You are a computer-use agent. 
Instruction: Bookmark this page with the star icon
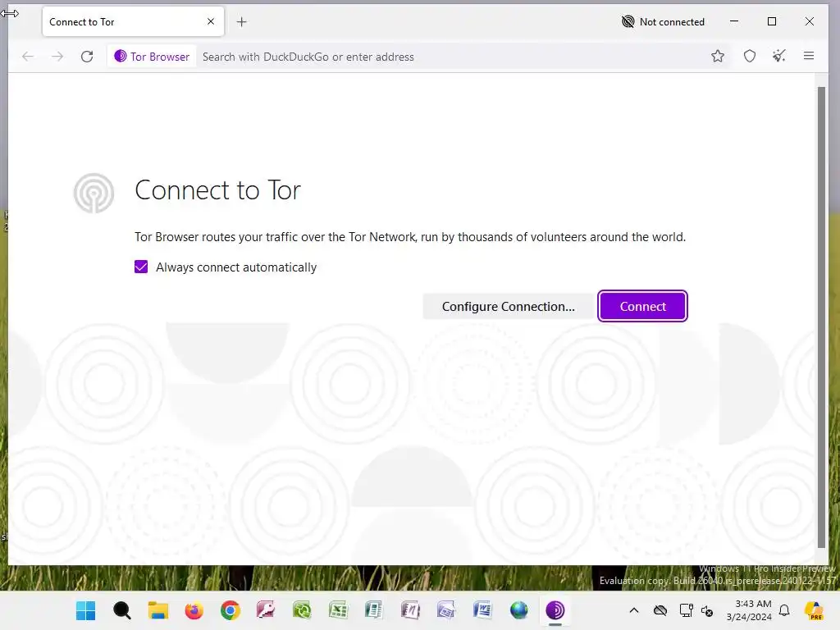click(x=717, y=56)
